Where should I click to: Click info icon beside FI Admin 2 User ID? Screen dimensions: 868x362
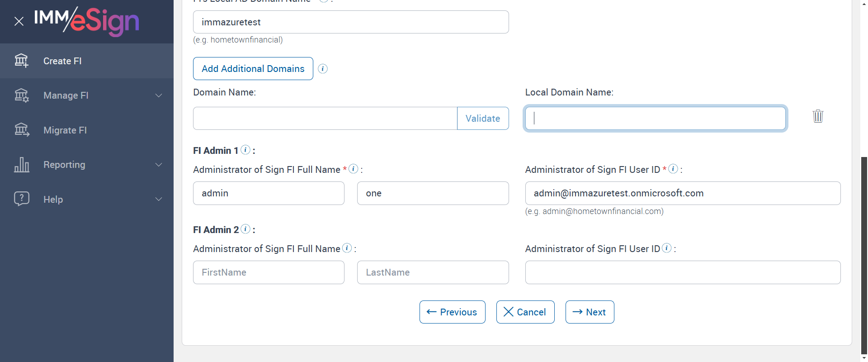[667, 248]
